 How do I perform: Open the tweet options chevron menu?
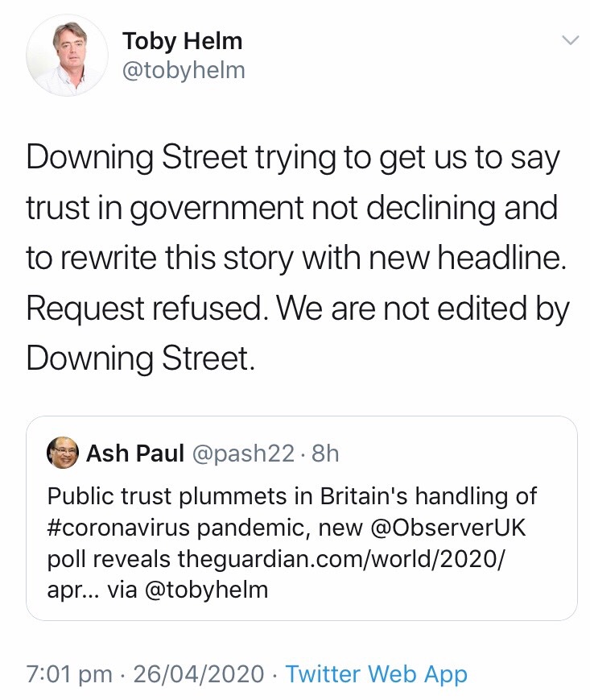coord(569,39)
